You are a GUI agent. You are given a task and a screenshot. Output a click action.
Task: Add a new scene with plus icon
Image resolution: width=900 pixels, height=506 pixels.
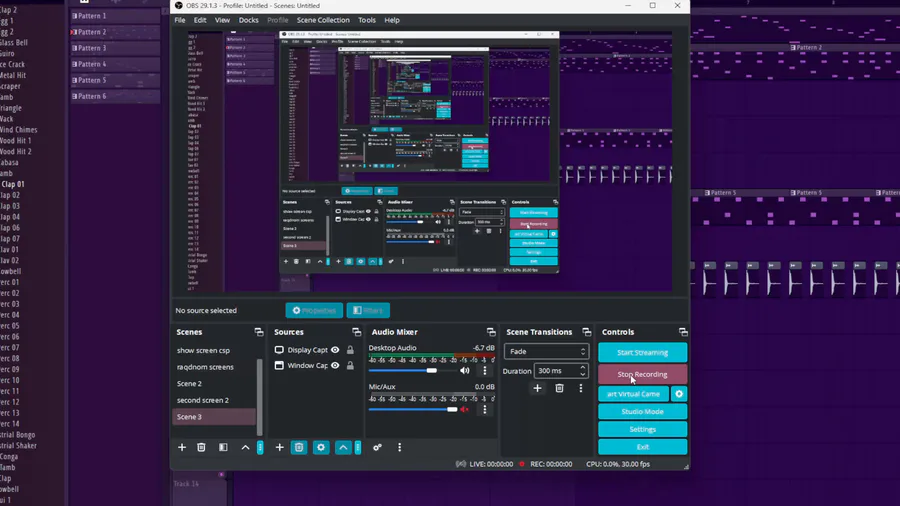coord(182,447)
